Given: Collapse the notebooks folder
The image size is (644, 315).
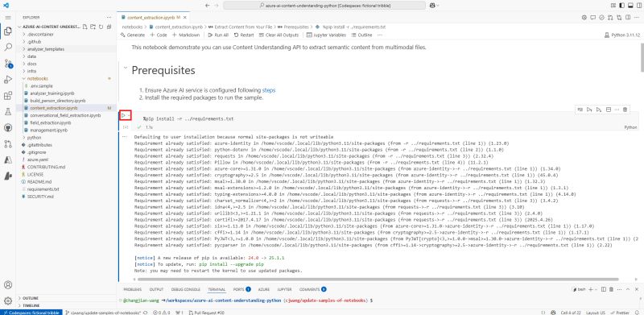Looking at the screenshot, I should tap(66, 78).
